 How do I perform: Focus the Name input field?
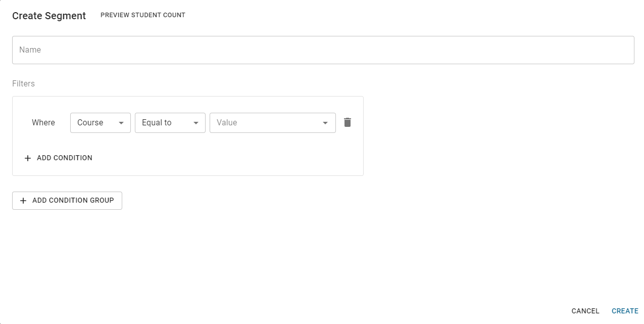pyautogui.click(x=323, y=50)
